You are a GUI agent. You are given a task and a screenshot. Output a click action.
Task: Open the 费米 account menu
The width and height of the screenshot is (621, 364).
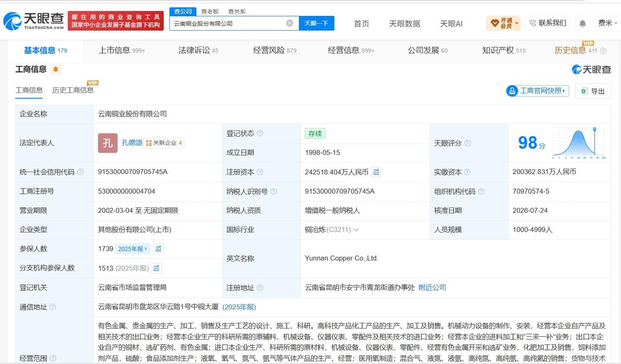(607, 23)
